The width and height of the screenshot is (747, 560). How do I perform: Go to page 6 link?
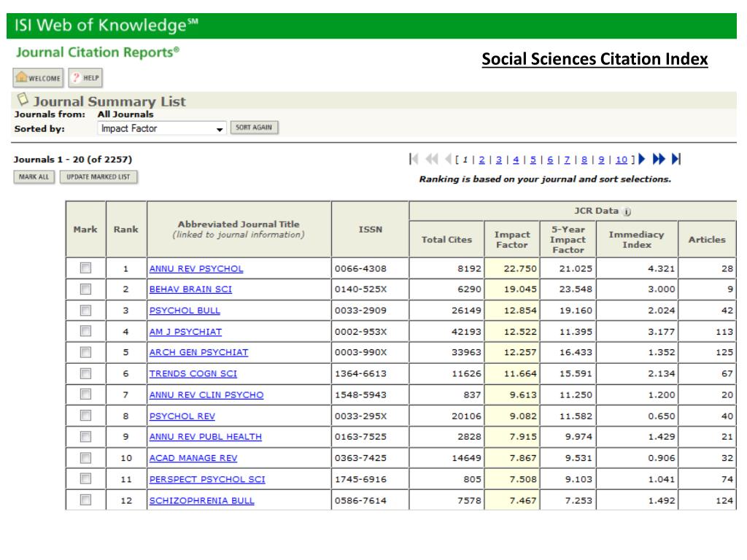pos(550,160)
